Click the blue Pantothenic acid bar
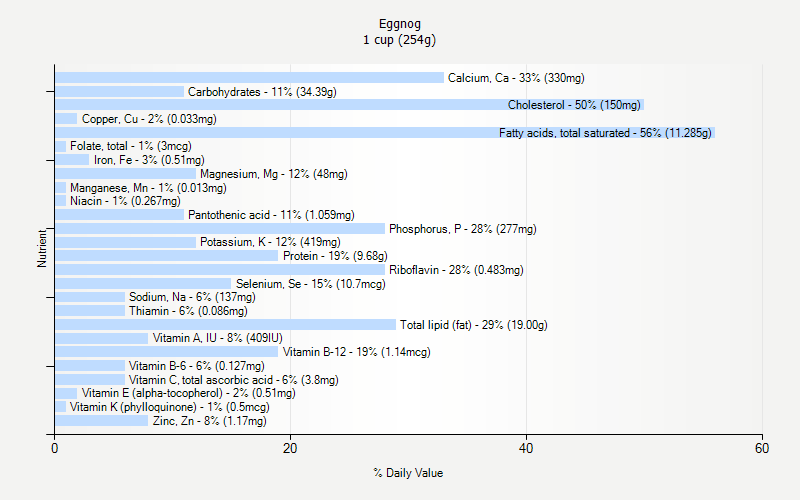Image resolution: width=800 pixels, height=500 pixels. coord(119,215)
